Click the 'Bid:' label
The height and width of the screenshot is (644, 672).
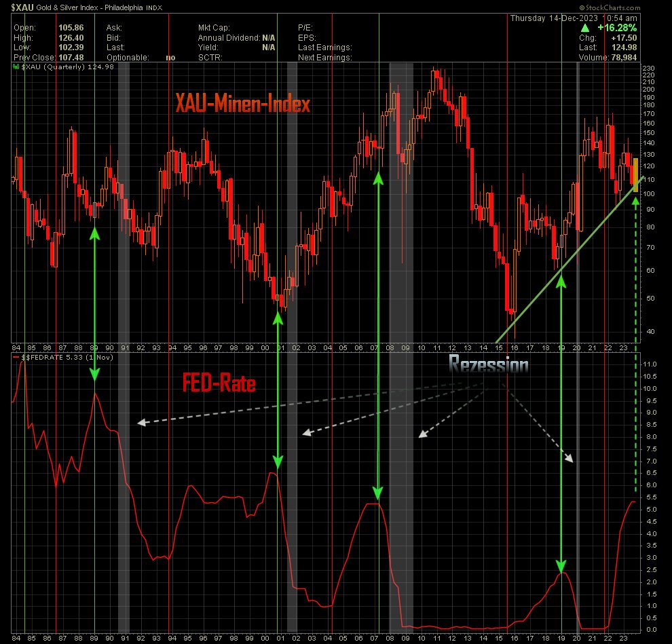pyautogui.click(x=113, y=38)
